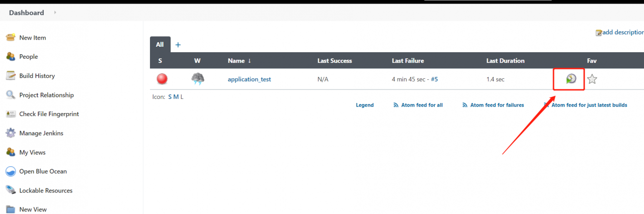
Task: Open the Build History link
Action: [37, 76]
